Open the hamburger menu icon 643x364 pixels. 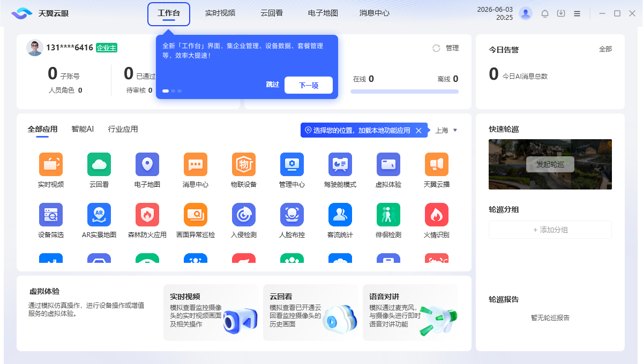pyautogui.click(x=577, y=13)
